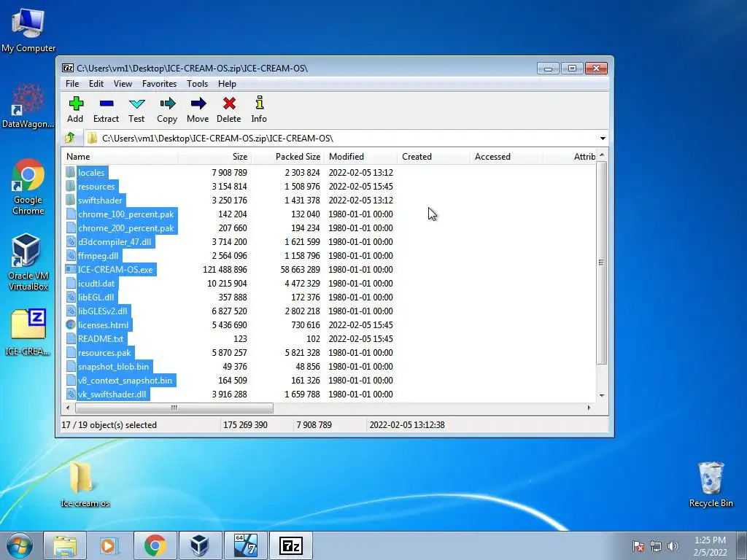The image size is (747, 560).
Task: Select vk_swiftshader.dll file name
Action: pyautogui.click(x=112, y=394)
